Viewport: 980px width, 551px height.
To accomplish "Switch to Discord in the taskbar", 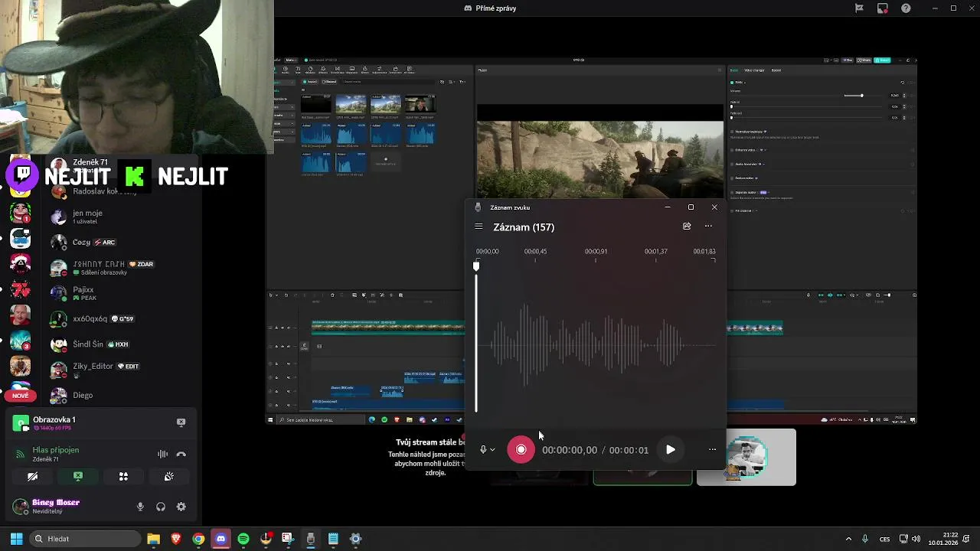I will coord(220,539).
